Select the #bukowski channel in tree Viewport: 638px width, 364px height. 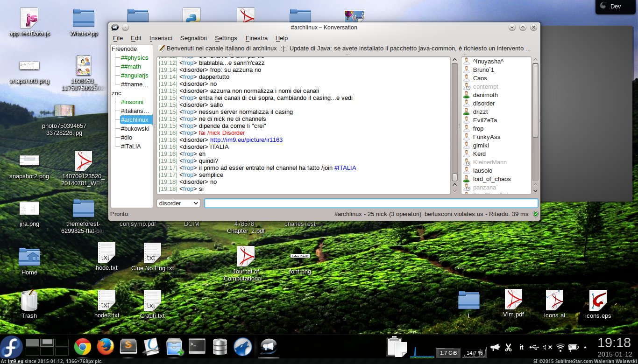point(135,128)
